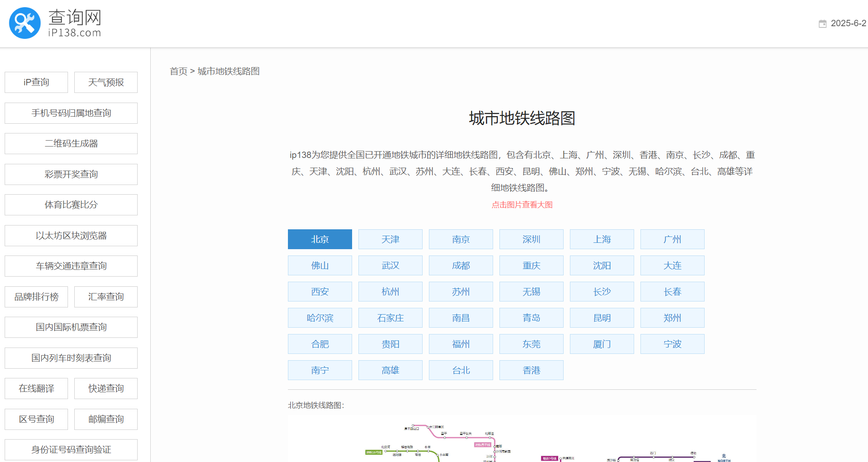Screen dimensions: 868x462
Task: Click the iP138 wrench logo icon
Action: click(24, 23)
